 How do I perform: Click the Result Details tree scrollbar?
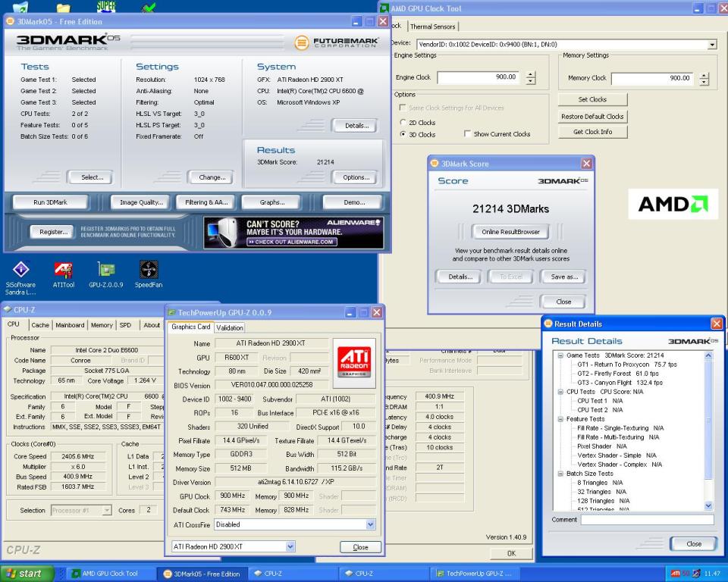click(x=708, y=430)
